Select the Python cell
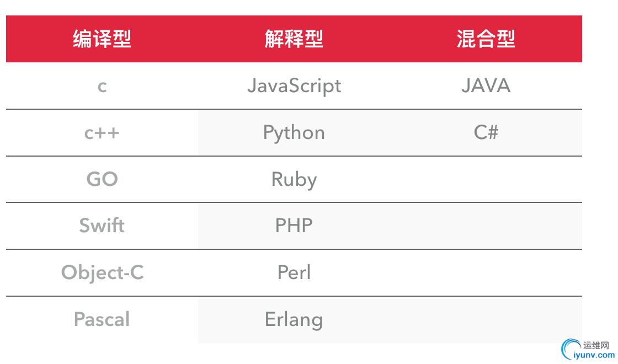Screen dimensions: 618x364 click(294, 133)
